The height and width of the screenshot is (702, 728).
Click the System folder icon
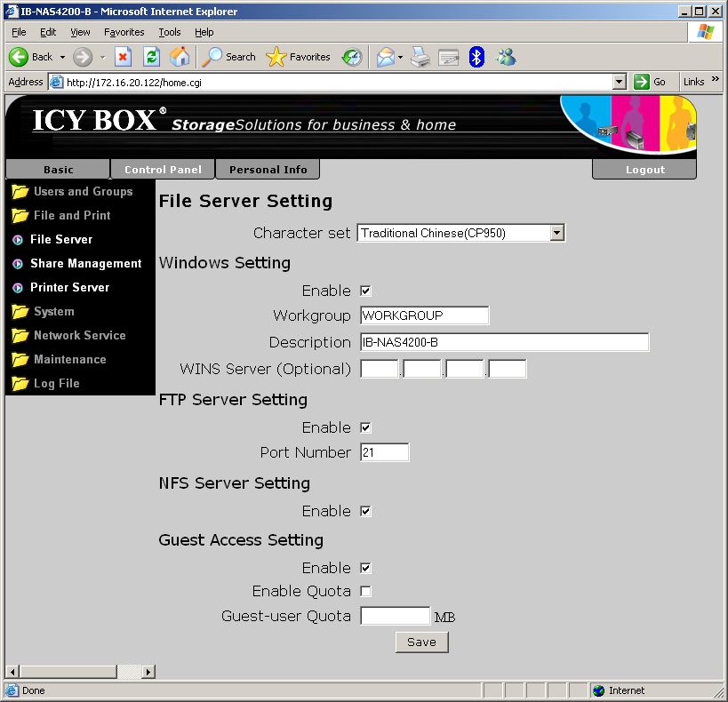(x=20, y=312)
